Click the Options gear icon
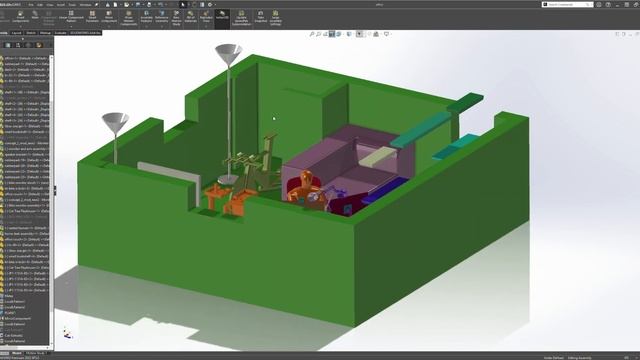The image size is (640, 360). [210, 4]
